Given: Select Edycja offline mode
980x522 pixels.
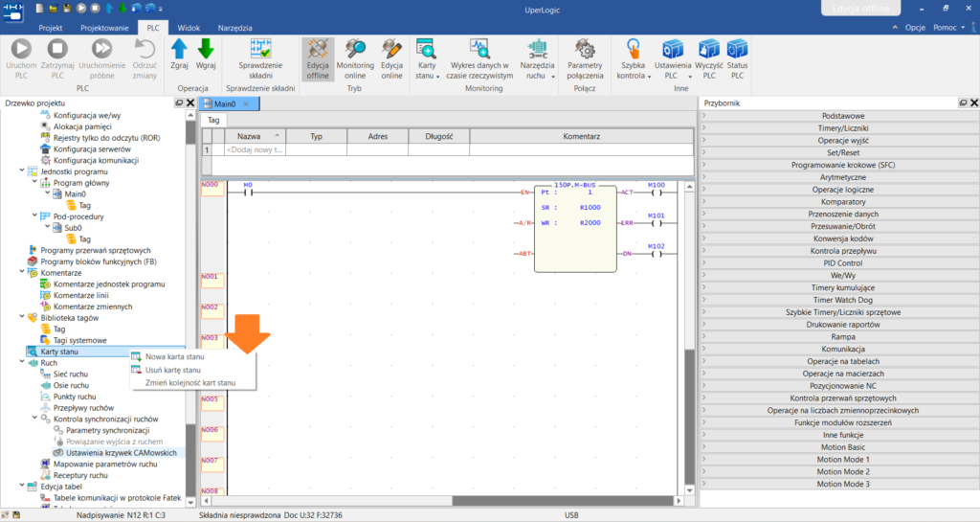Looking at the screenshot, I should point(318,58).
